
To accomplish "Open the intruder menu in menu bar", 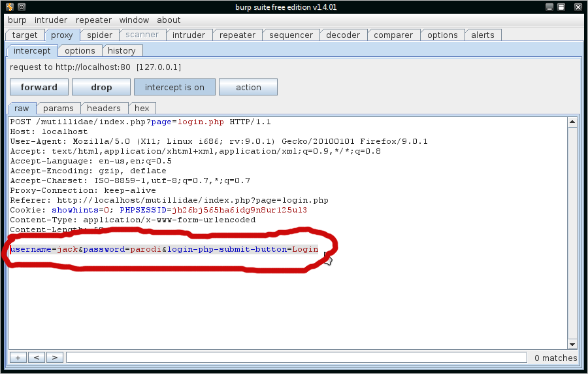I will coord(51,20).
